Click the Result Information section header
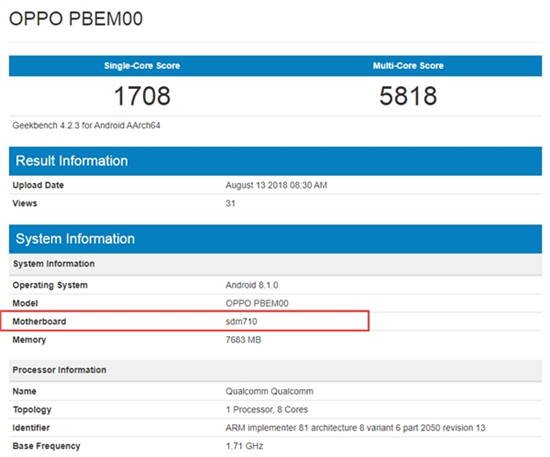550x457 pixels. point(275,161)
